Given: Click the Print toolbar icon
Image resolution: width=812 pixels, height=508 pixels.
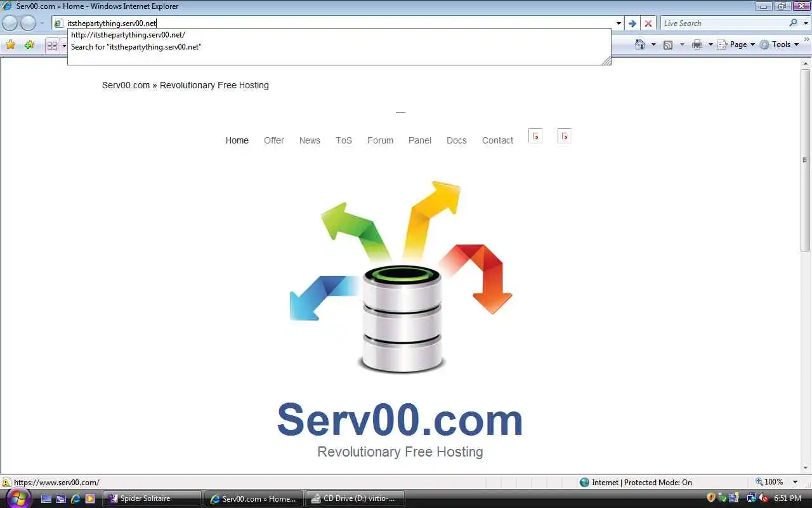Looking at the screenshot, I should [x=697, y=44].
